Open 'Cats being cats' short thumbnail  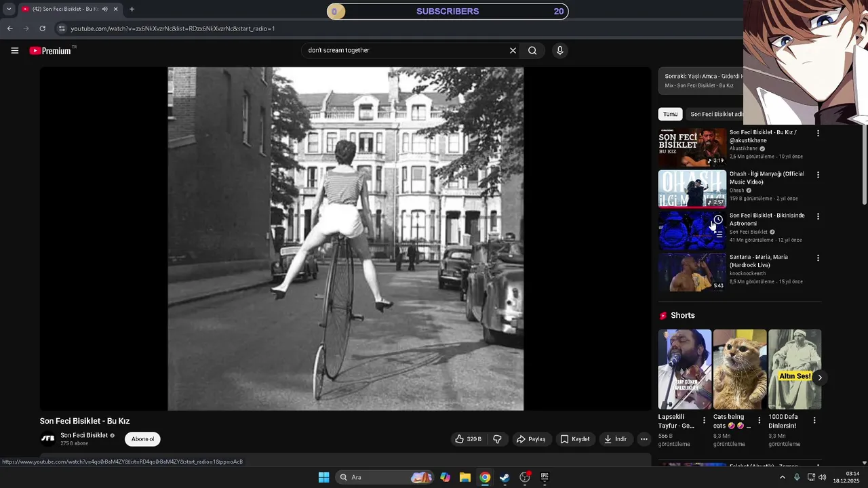tap(740, 369)
